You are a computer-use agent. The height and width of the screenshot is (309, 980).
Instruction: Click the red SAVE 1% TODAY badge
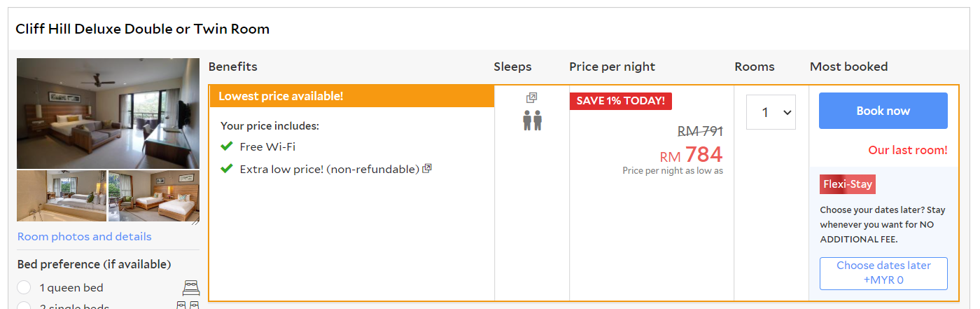coord(620,101)
